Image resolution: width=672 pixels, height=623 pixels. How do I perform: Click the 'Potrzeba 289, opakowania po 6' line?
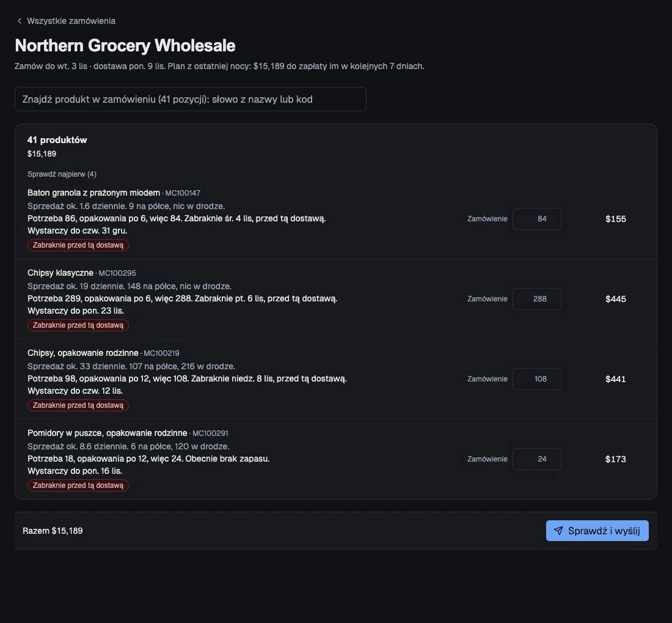[x=182, y=299]
